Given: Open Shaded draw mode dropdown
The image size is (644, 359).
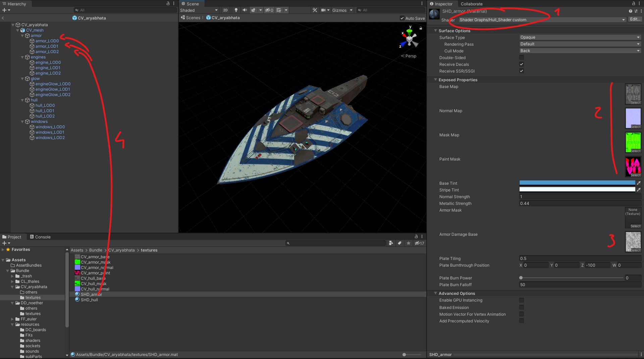Looking at the screenshot, I should click(199, 10).
